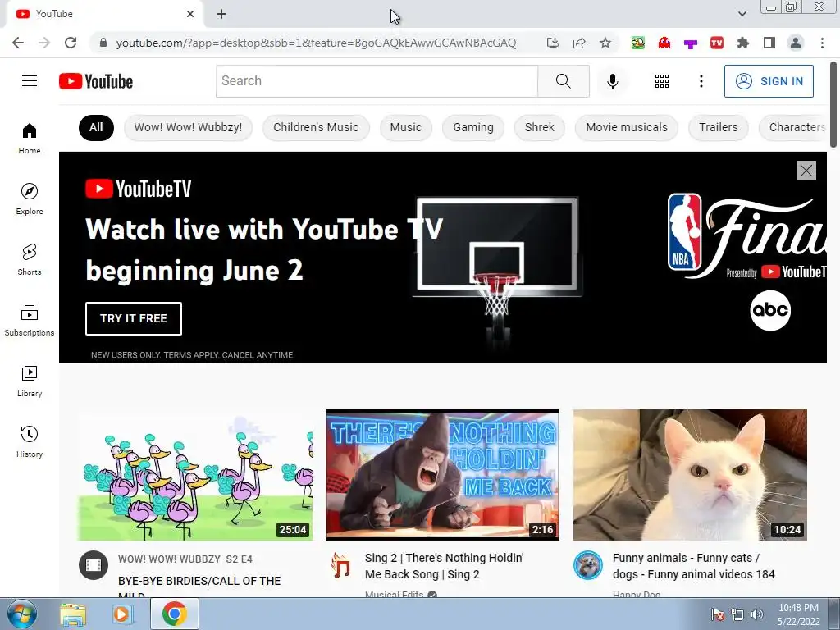
Task: Open the white cat video thumbnail
Action: point(690,475)
